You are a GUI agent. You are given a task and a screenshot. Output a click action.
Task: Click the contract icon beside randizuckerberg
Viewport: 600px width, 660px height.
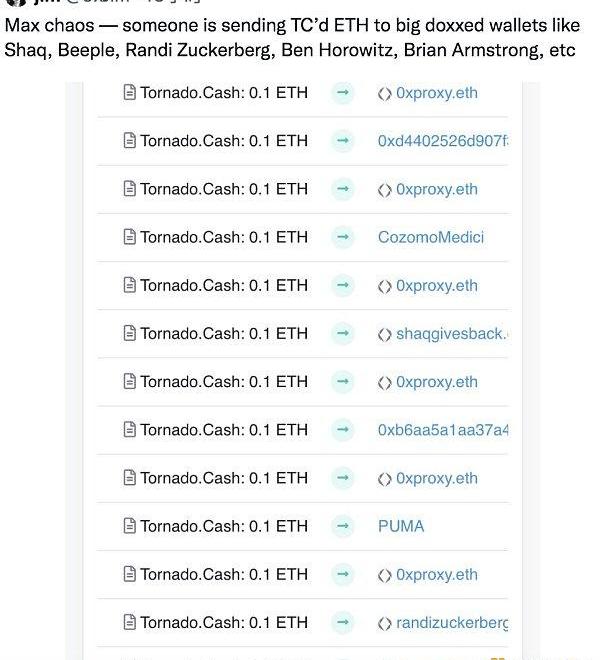pos(385,623)
